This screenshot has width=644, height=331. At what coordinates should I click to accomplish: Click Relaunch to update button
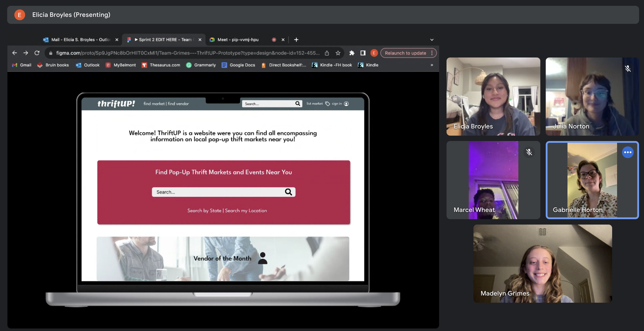pyautogui.click(x=405, y=53)
